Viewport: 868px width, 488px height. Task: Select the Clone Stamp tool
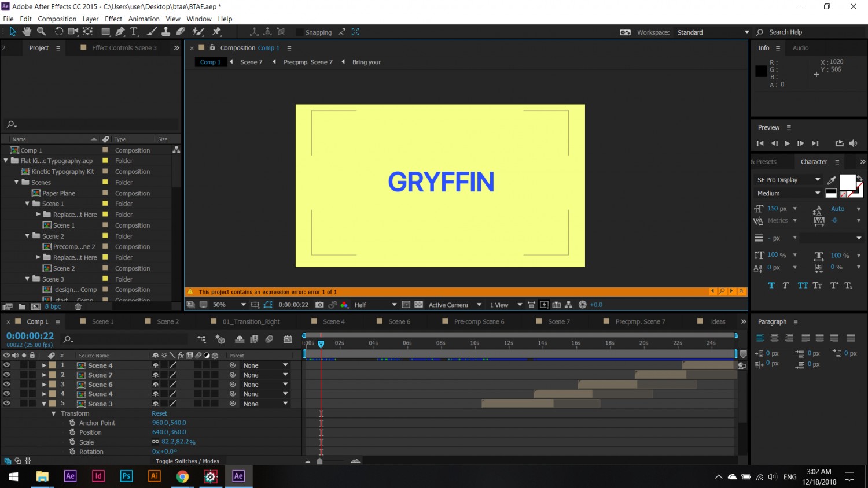(x=165, y=32)
